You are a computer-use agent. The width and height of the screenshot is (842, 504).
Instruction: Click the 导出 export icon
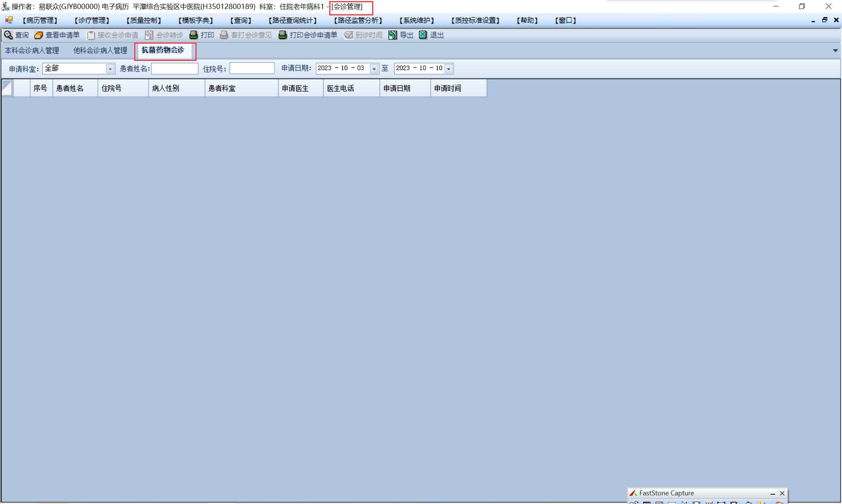tap(392, 35)
